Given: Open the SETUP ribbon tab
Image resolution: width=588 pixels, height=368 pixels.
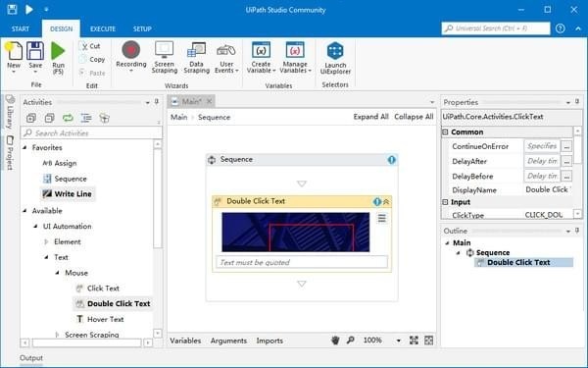Looking at the screenshot, I should pos(142,28).
